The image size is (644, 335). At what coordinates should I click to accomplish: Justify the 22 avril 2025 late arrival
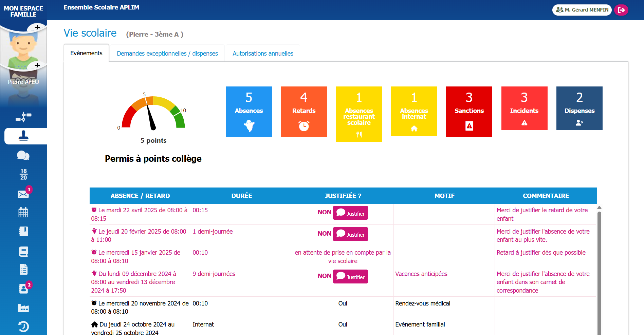coord(350,213)
